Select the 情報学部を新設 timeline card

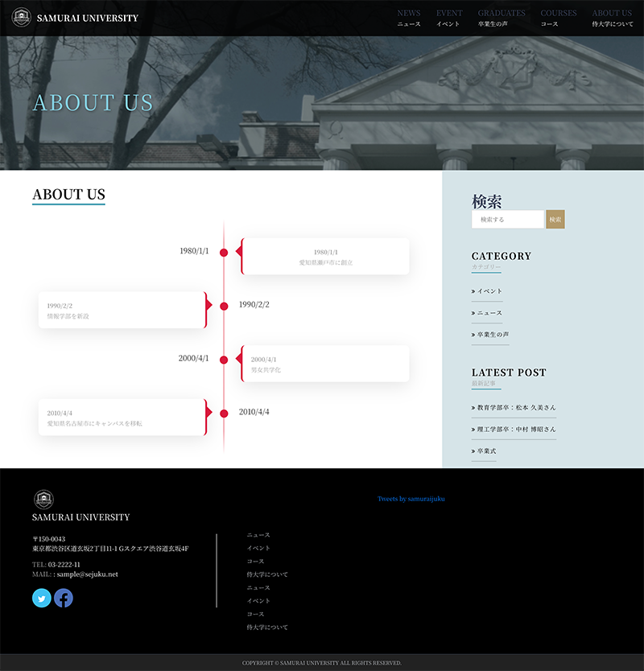point(122,310)
